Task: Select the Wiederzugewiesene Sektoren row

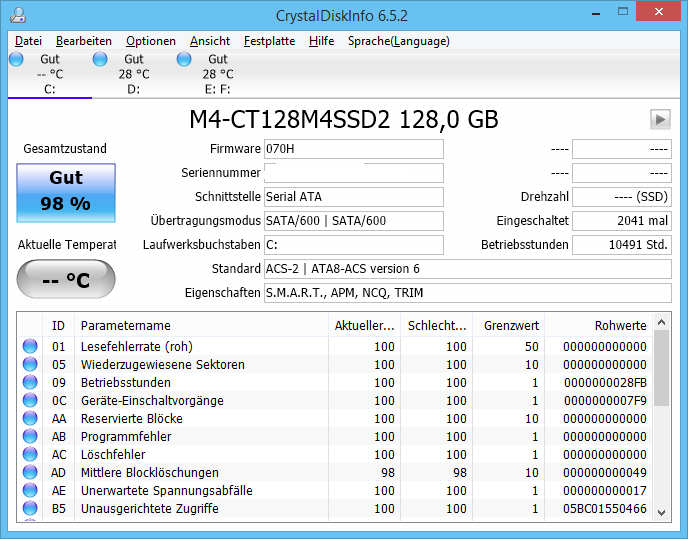Action: point(335,364)
